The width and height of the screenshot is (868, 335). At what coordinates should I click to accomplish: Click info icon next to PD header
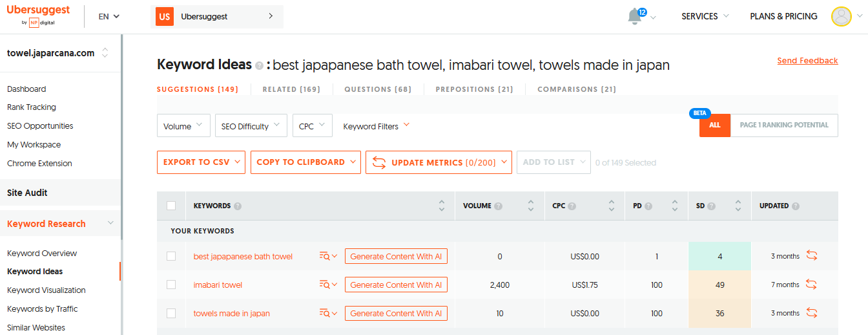tap(648, 206)
